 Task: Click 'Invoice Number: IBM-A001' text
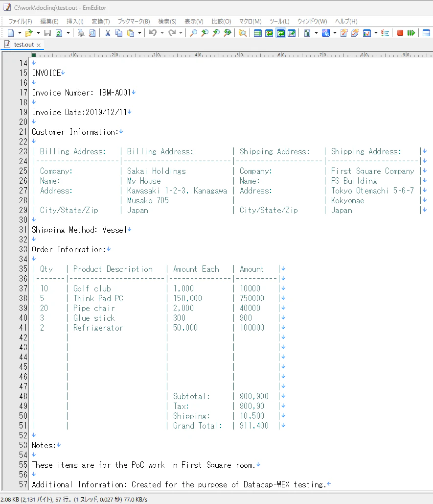coord(82,93)
